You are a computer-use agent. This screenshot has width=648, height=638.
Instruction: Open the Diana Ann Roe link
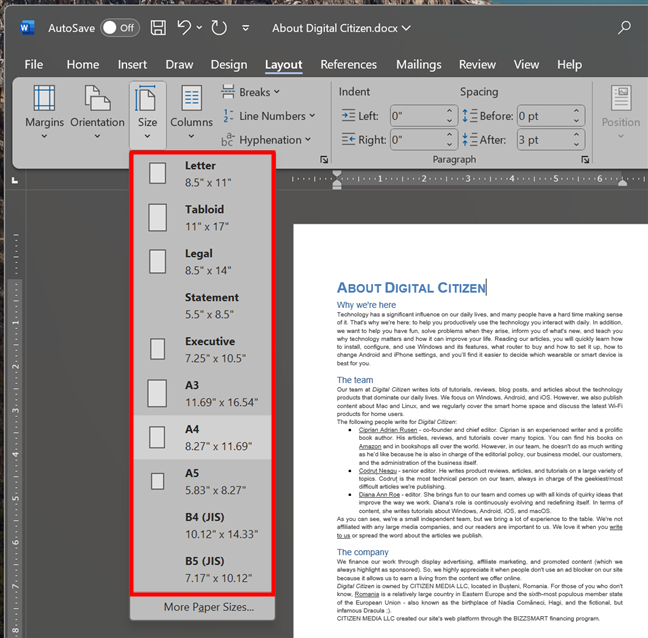379,495
